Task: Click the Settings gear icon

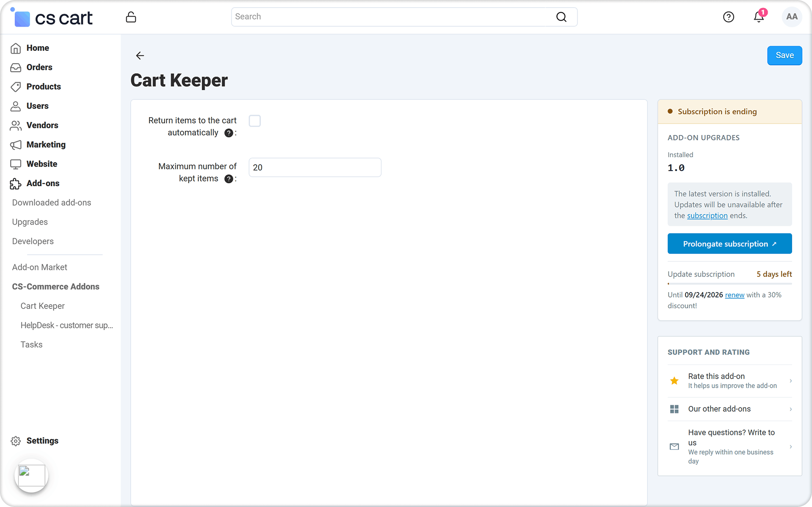Action: coord(16,441)
